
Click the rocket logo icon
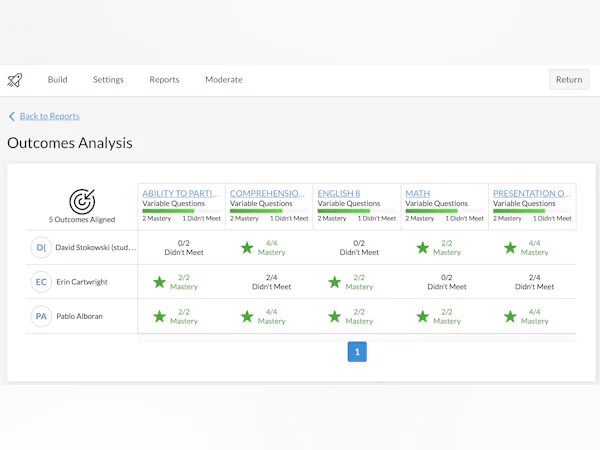pyautogui.click(x=15, y=80)
